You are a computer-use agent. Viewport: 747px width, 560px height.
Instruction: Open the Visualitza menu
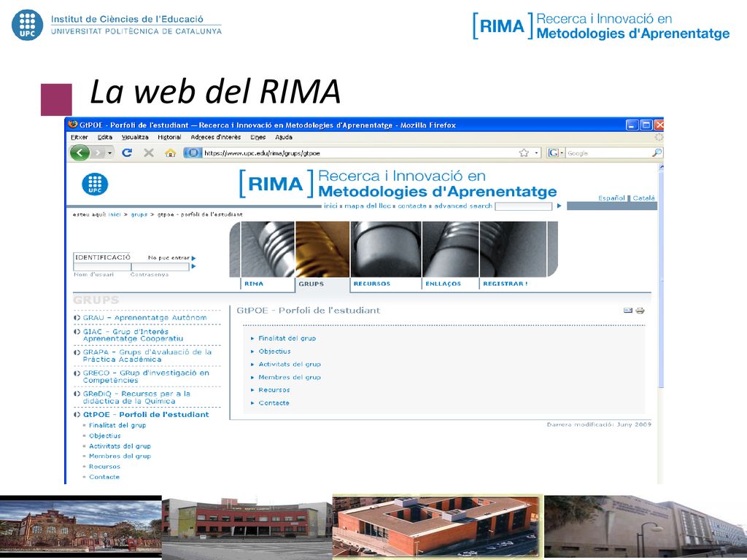coord(135,137)
